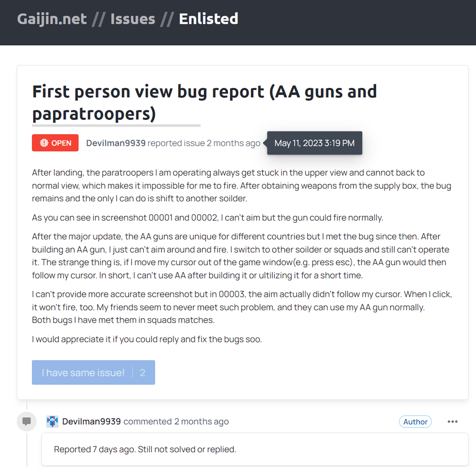Click the comment text 'Reported 7 days ago'

pos(145,449)
